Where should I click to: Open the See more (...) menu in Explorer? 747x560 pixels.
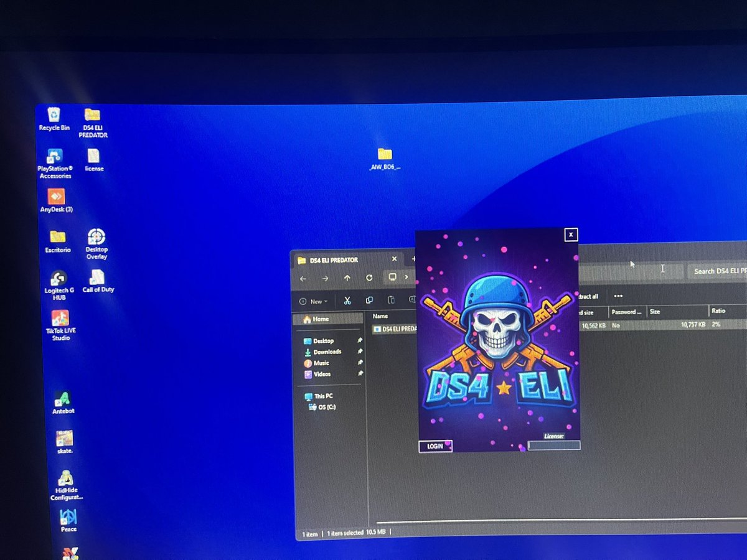pyautogui.click(x=618, y=296)
